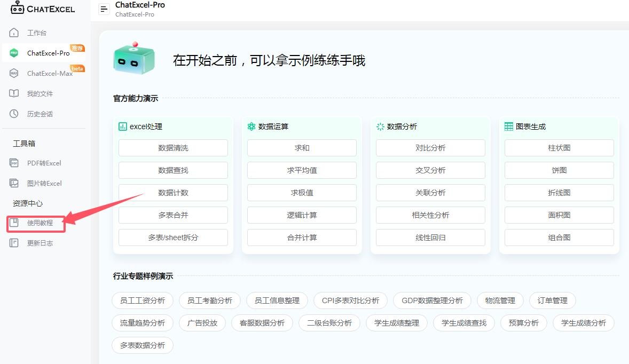This screenshot has width=629, height=364.
Task: Select the 组合图 chart button
Action: coord(559,238)
